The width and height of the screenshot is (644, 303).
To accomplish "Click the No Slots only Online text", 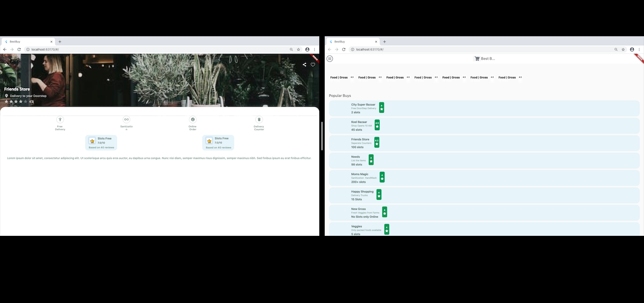I will (x=364, y=217).
